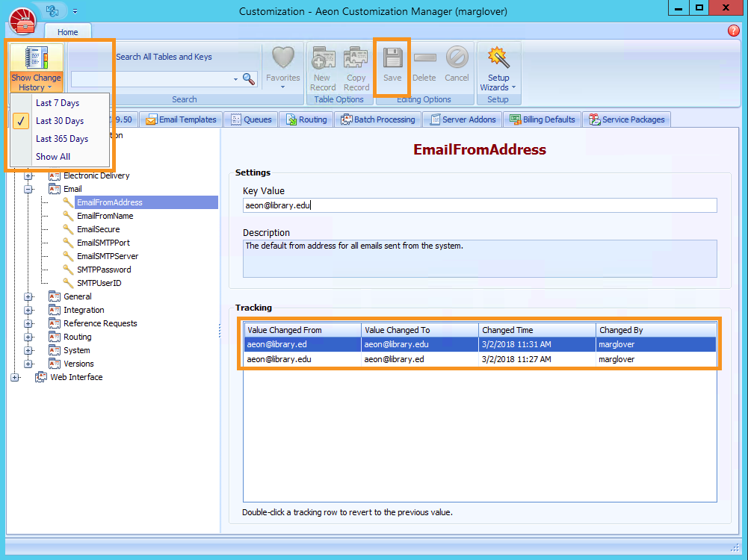Screen dimensions: 748x560
Task: Click the Copy Record icon
Action: point(356,66)
